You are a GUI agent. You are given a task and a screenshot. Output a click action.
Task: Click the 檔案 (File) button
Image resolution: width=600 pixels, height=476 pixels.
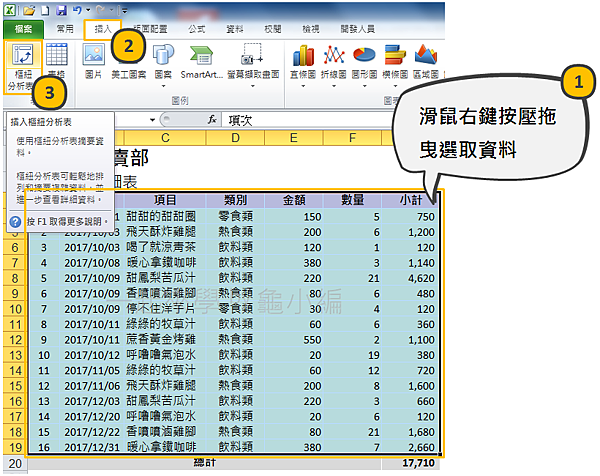23,30
